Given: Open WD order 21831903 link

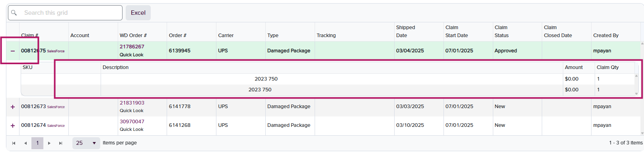Looking at the screenshot, I should point(132,103).
